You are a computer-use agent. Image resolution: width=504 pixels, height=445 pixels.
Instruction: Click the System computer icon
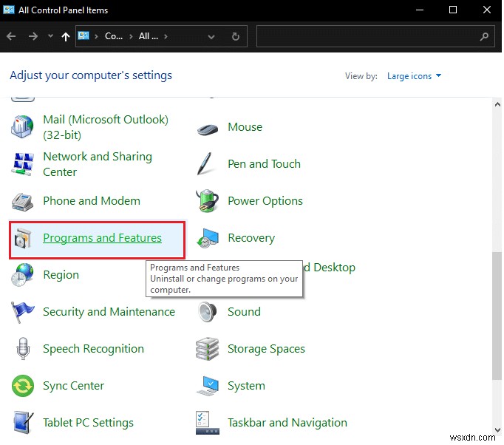(208, 386)
